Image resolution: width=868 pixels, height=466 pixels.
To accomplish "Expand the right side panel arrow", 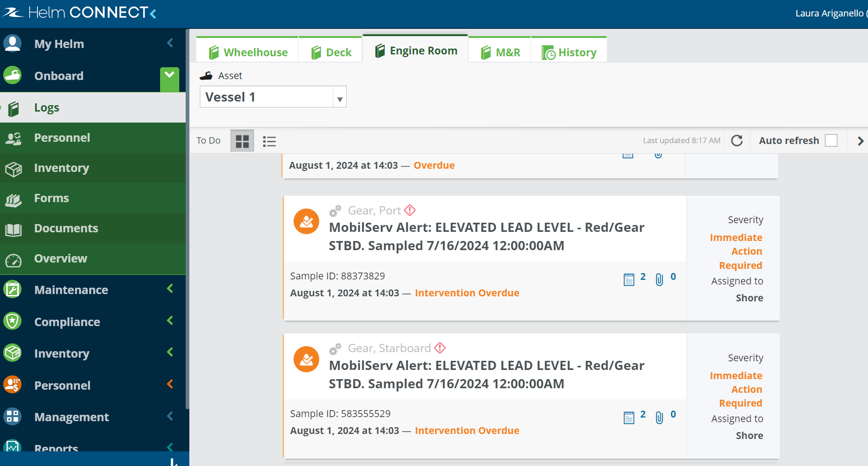I will coord(860,141).
